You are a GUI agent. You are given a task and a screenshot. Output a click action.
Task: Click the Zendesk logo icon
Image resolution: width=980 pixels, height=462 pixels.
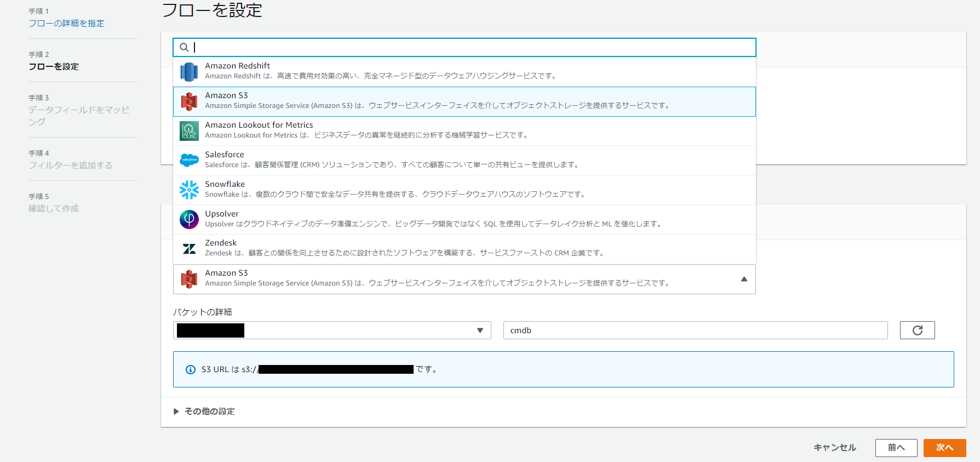(x=189, y=249)
